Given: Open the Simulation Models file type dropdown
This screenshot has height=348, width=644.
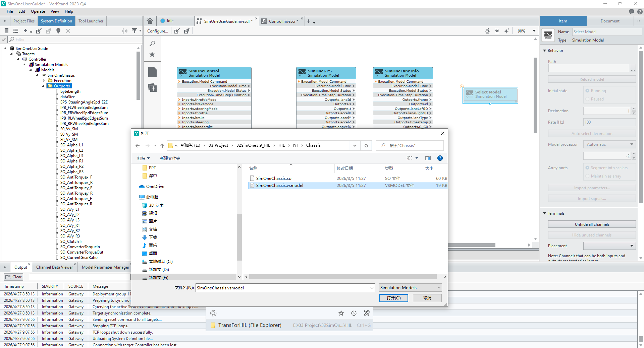Looking at the screenshot, I should (x=411, y=288).
